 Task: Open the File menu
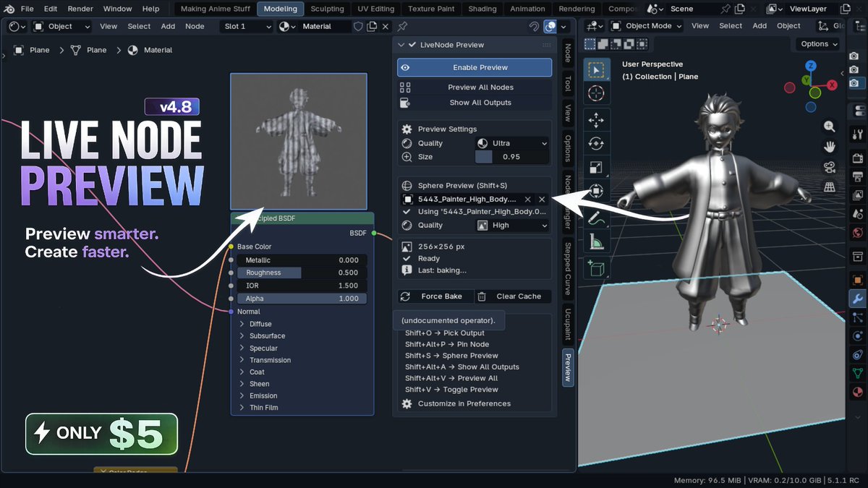point(27,9)
